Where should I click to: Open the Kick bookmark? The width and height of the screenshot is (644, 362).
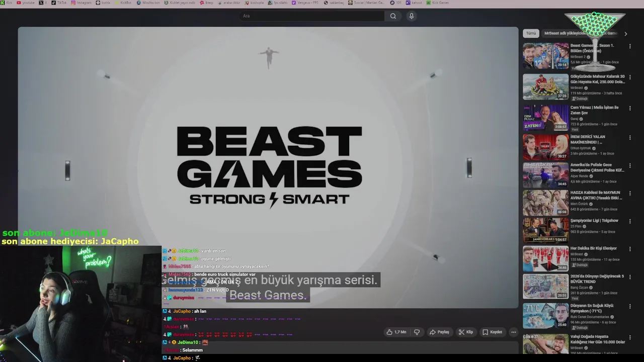[x=7, y=3]
